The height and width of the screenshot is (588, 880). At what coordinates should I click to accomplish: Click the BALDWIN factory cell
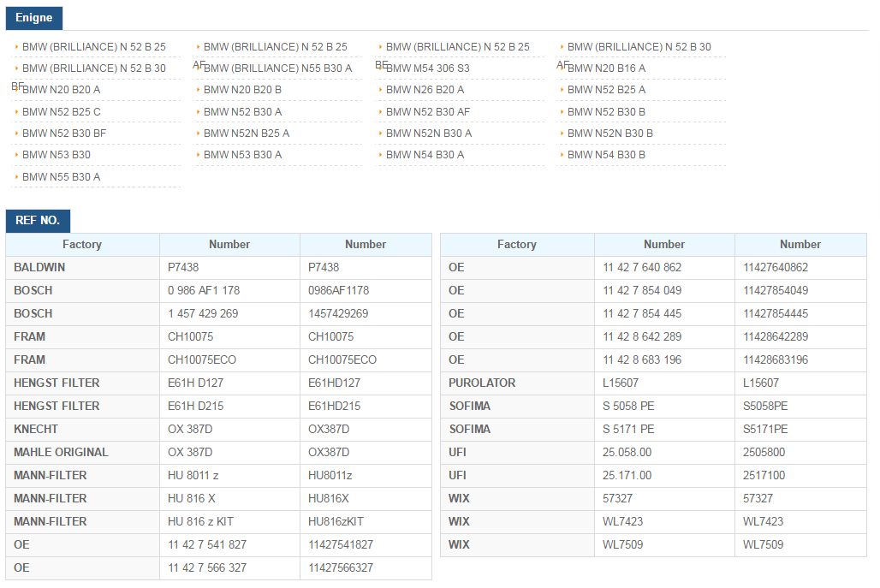[x=82, y=268]
